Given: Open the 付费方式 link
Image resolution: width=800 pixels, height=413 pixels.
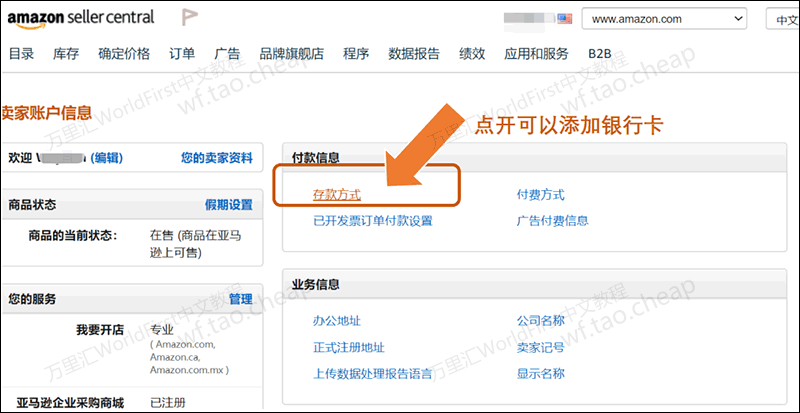Looking at the screenshot, I should tap(541, 195).
